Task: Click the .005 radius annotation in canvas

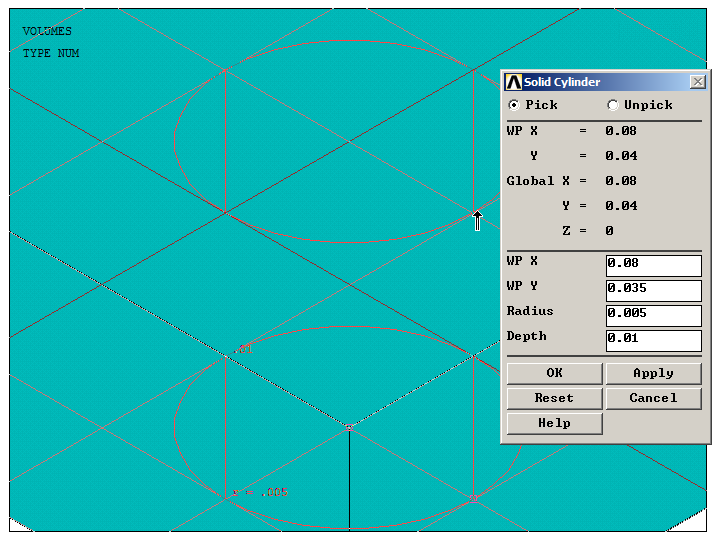Action: coord(270,492)
